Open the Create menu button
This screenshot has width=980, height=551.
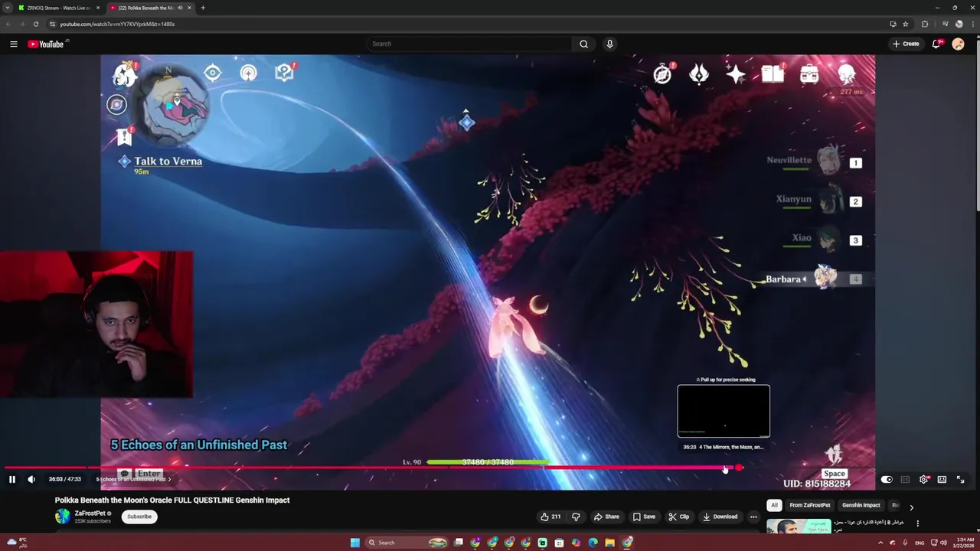click(x=906, y=44)
